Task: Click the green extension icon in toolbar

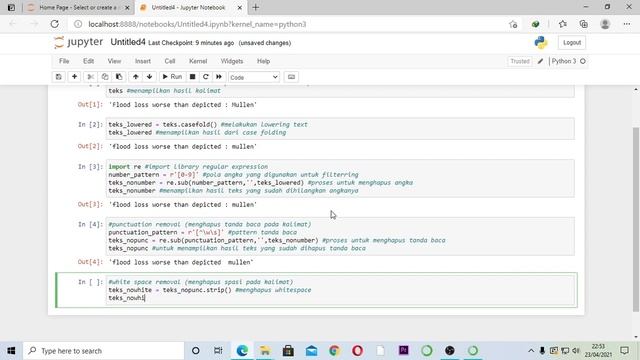Action: pos(536,24)
